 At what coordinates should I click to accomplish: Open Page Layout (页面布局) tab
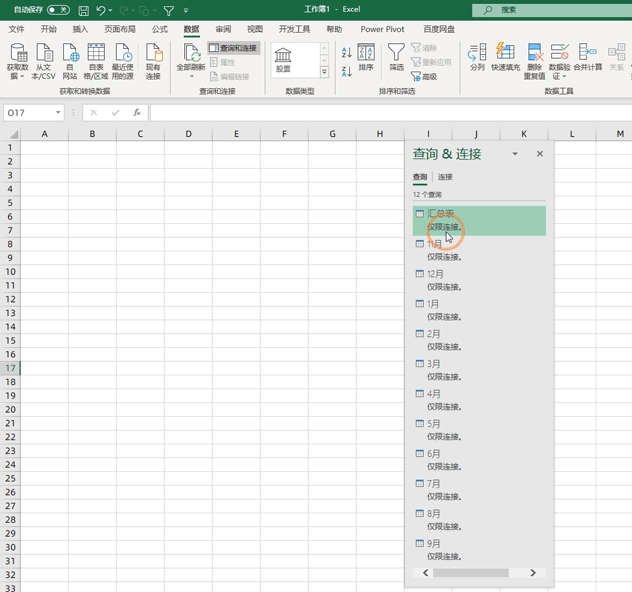[x=120, y=29]
